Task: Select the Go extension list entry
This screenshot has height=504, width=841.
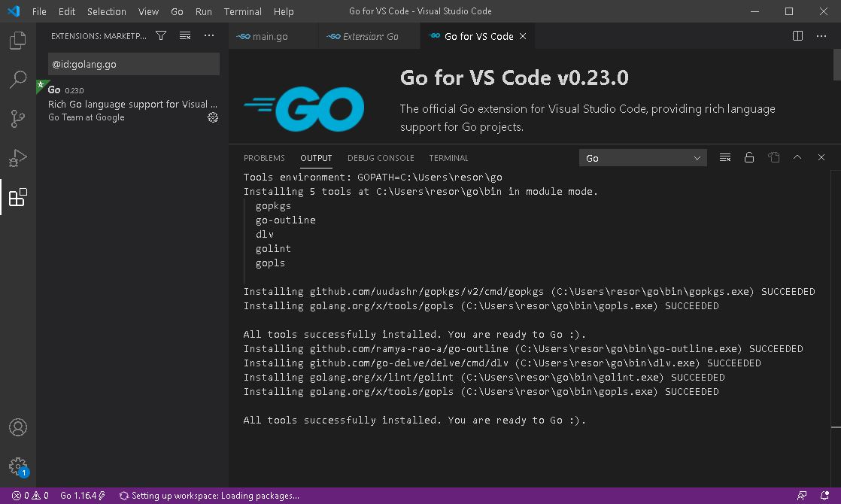Action: coord(132,104)
